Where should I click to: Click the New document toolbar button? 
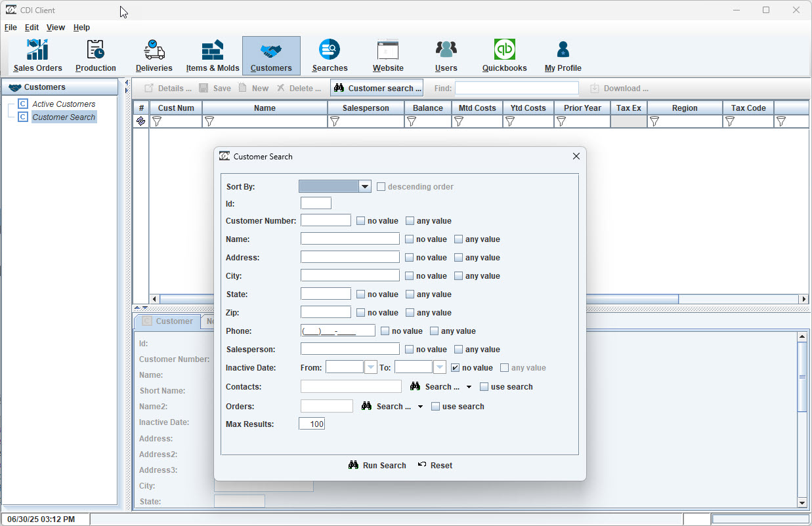[253, 89]
